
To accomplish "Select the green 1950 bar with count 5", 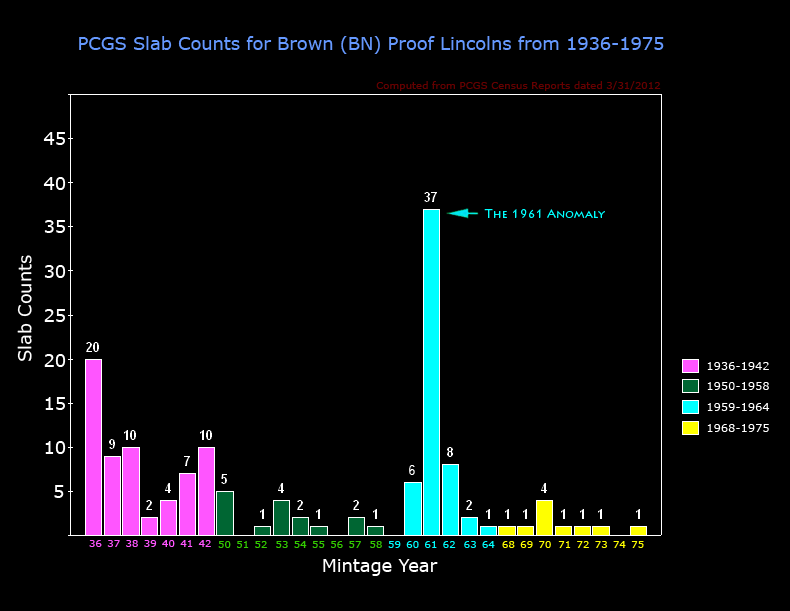I will pos(225,513).
